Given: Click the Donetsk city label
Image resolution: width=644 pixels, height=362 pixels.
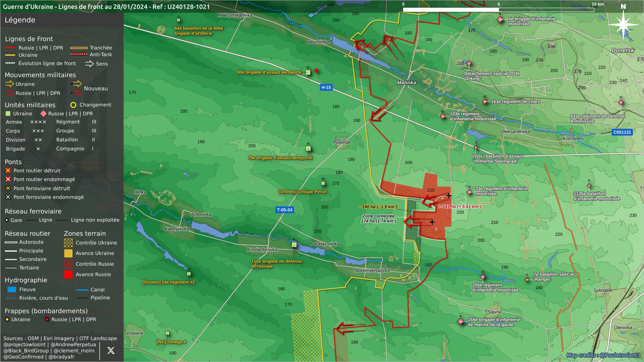Looking at the screenshot, I should click(623, 50).
